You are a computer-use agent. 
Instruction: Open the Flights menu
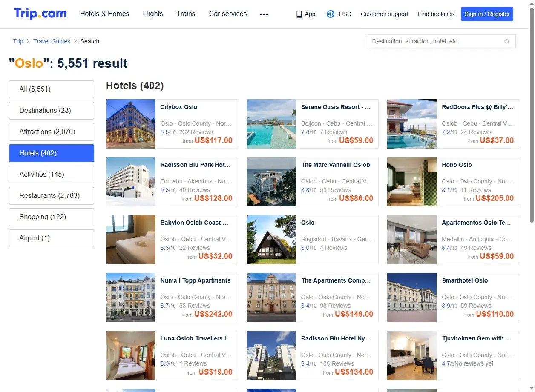[x=153, y=14]
